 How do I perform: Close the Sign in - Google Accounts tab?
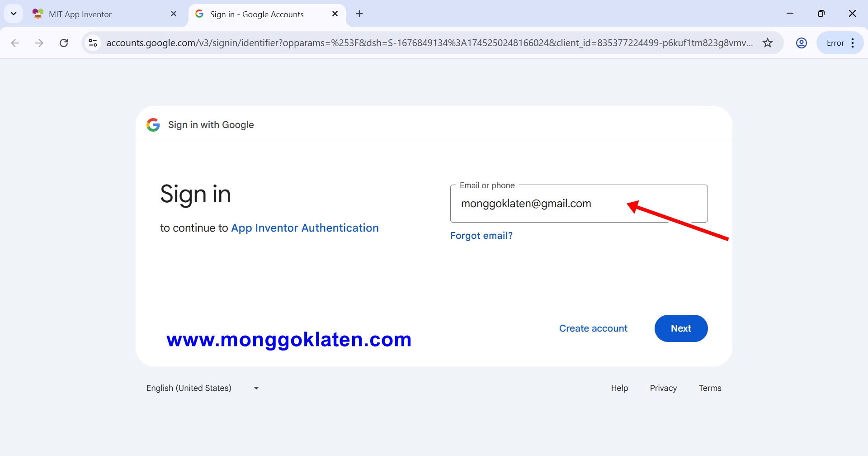click(x=335, y=14)
